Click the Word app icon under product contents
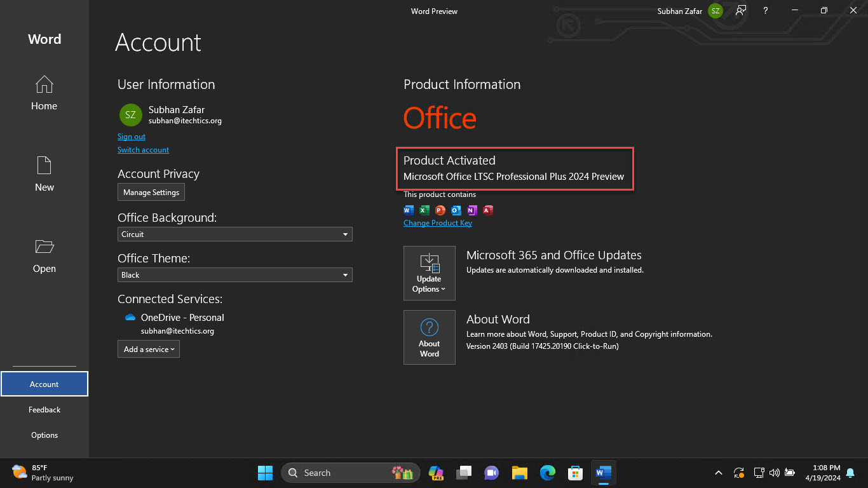Image resolution: width=868 pixels, height=488 pixels. click(409, 210)
